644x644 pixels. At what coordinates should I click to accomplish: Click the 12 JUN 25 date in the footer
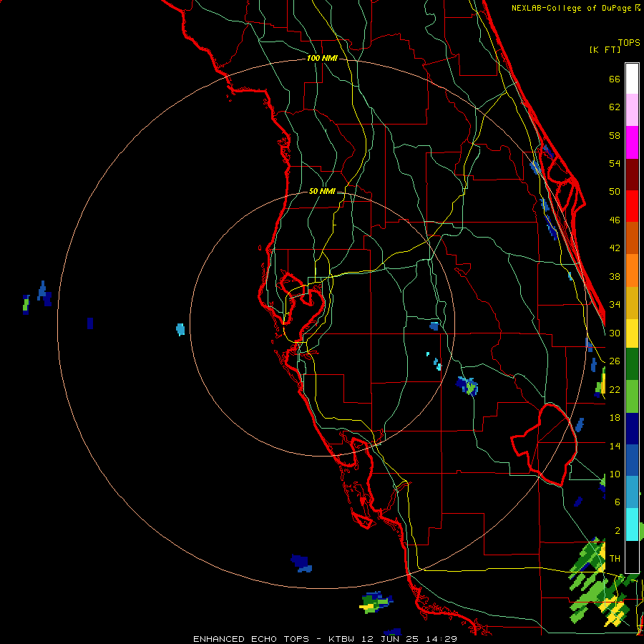pyautogui.click(x=390, y=639)
